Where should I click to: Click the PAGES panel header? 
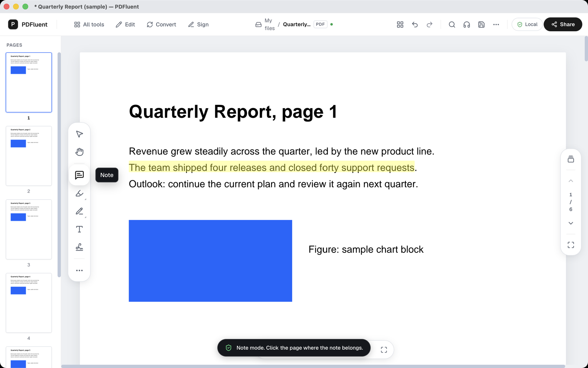pos(14,45)
